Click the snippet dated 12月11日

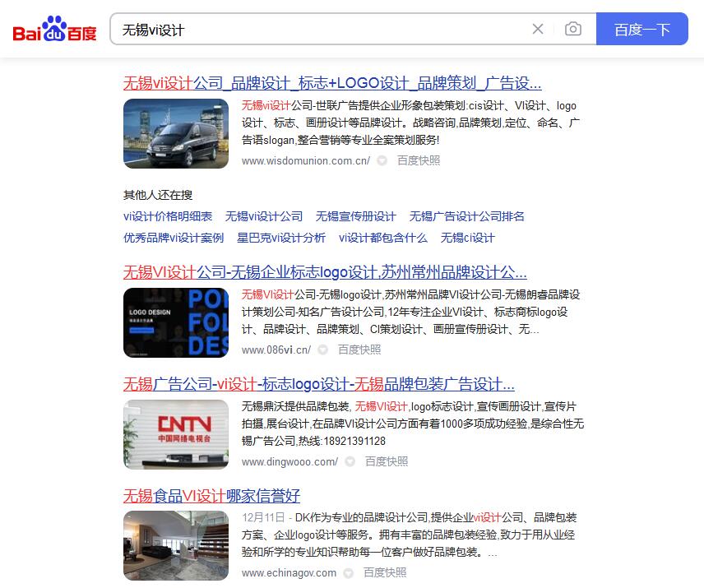pyautogui.click(x=409, y=535)
